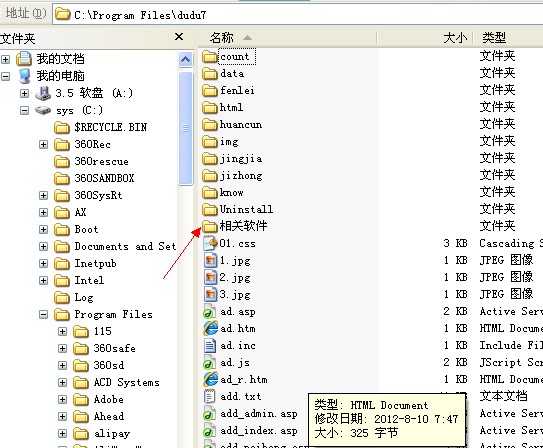The width and height of the screenshot is (543, 448).
Task: Click the address bar path field
Action: pos(298,15)
